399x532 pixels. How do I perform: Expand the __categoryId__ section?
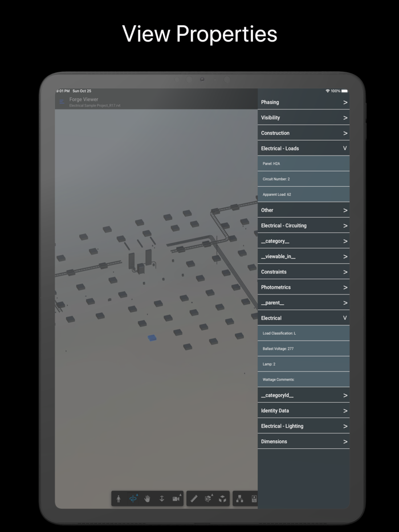coord(304,395)
